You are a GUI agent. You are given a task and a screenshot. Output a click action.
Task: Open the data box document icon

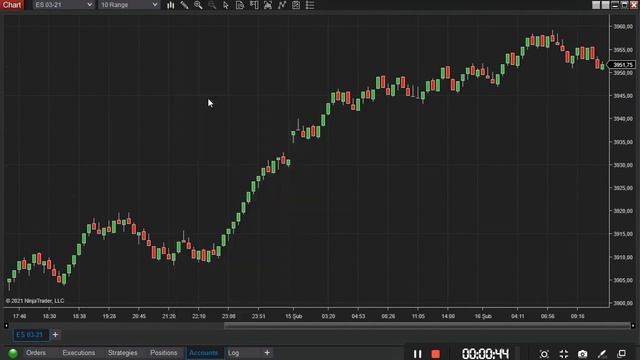pos(240,5)
